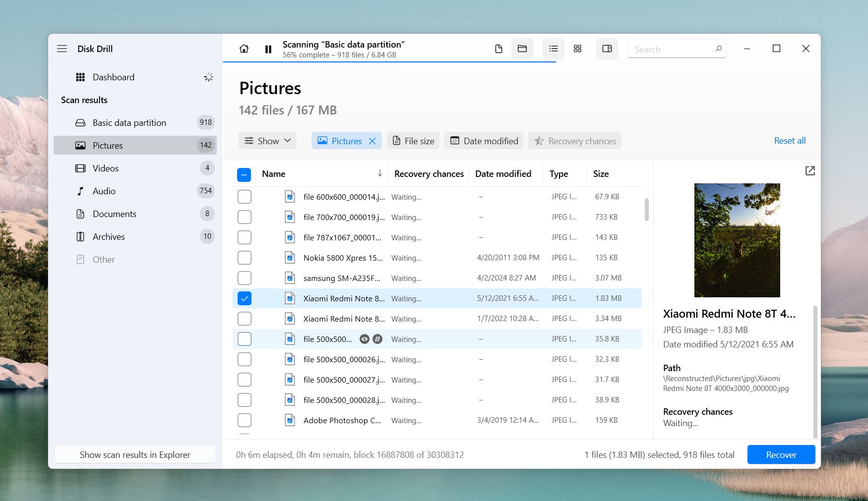Switch to the file view icon

tap(498, 49)
